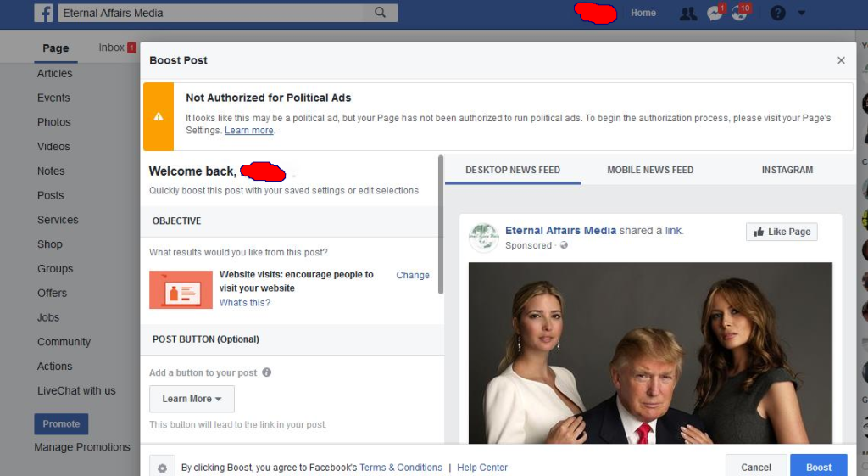Screen dimensions: 868x476
Task: Switch to the Mobile News Feed tab
Action: (650, 170)
